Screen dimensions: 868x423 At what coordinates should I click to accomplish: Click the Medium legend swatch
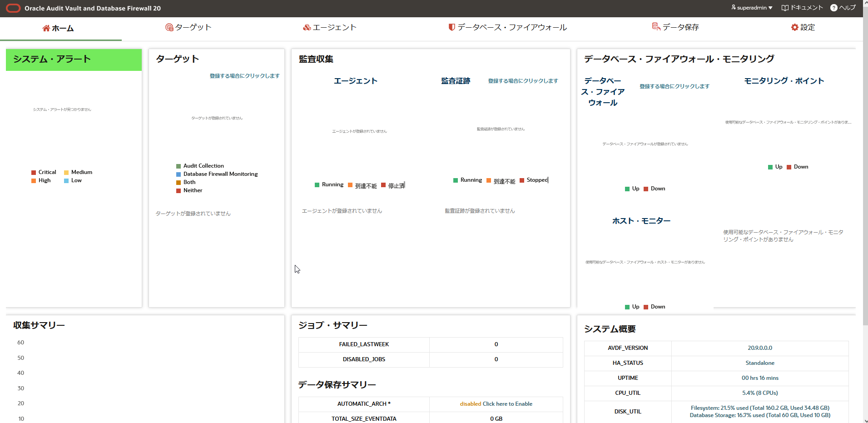pyautogui.click(x=66, y=173)
